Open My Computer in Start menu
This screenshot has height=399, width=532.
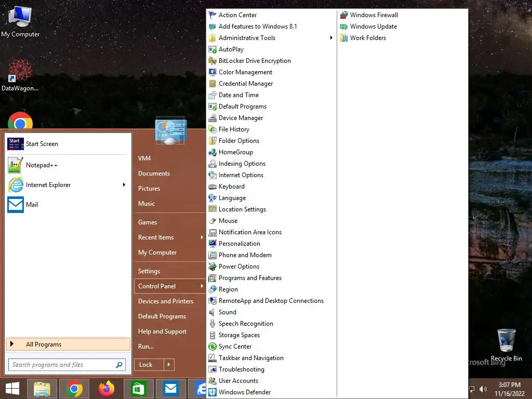[157, 252]
